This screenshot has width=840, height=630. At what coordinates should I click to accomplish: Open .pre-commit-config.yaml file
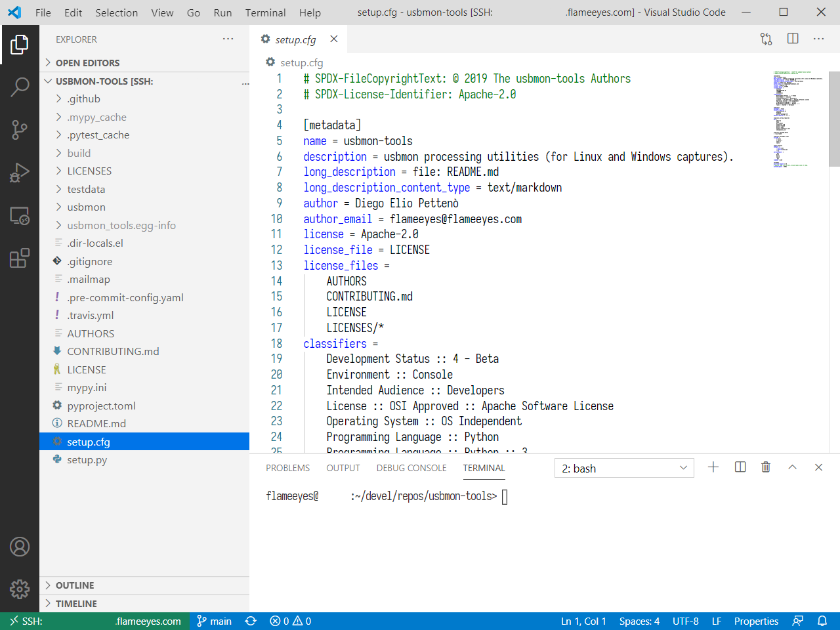[x=144, y=297]
